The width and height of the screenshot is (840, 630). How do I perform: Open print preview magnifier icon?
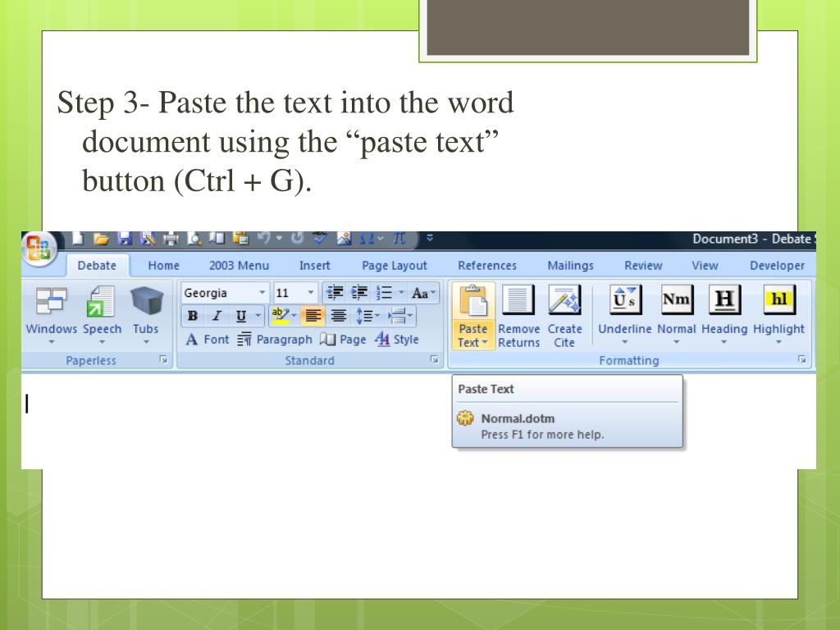(194, 239)
